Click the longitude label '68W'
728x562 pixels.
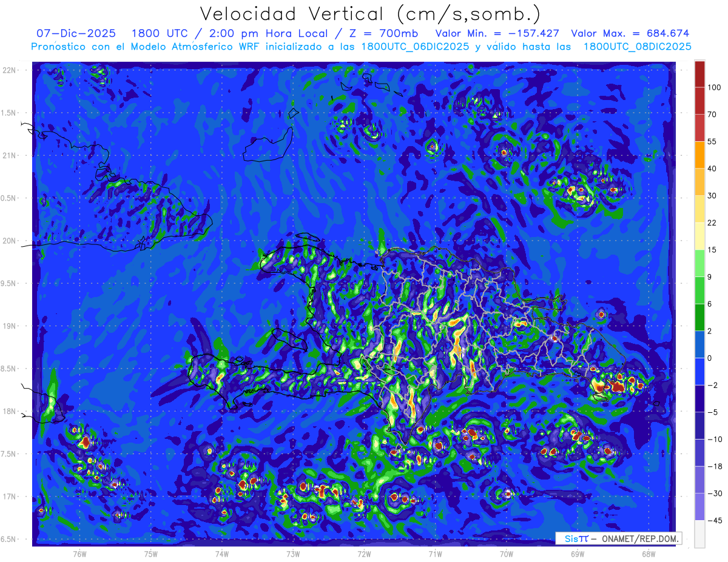pos(649,554)
